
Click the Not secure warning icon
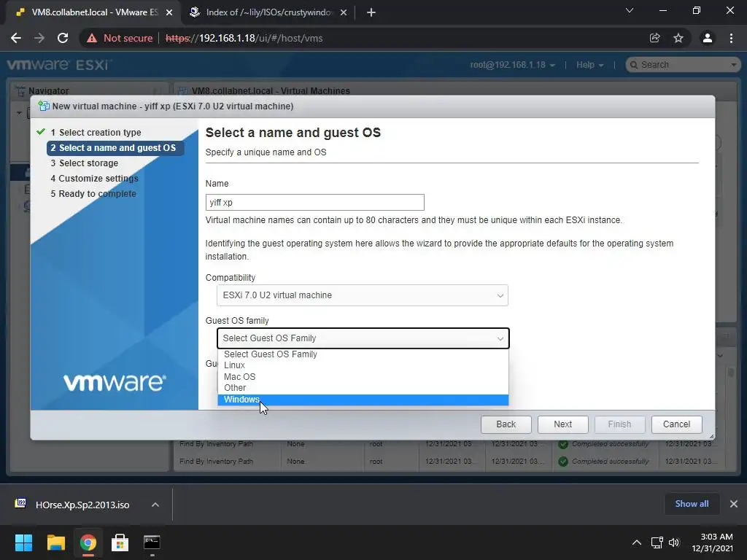[x=92, y=38]
